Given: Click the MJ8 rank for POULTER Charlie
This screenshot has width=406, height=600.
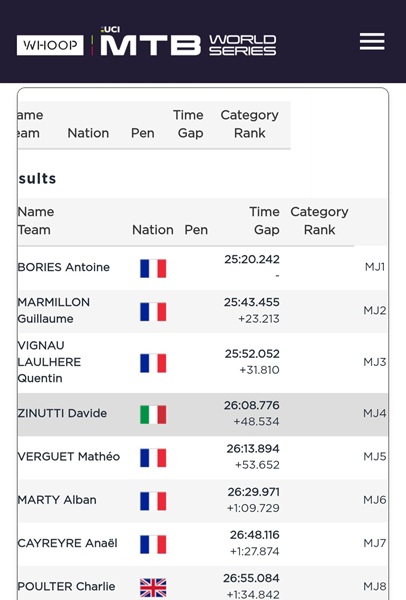Looking at the screenshot, I should 375,586.
